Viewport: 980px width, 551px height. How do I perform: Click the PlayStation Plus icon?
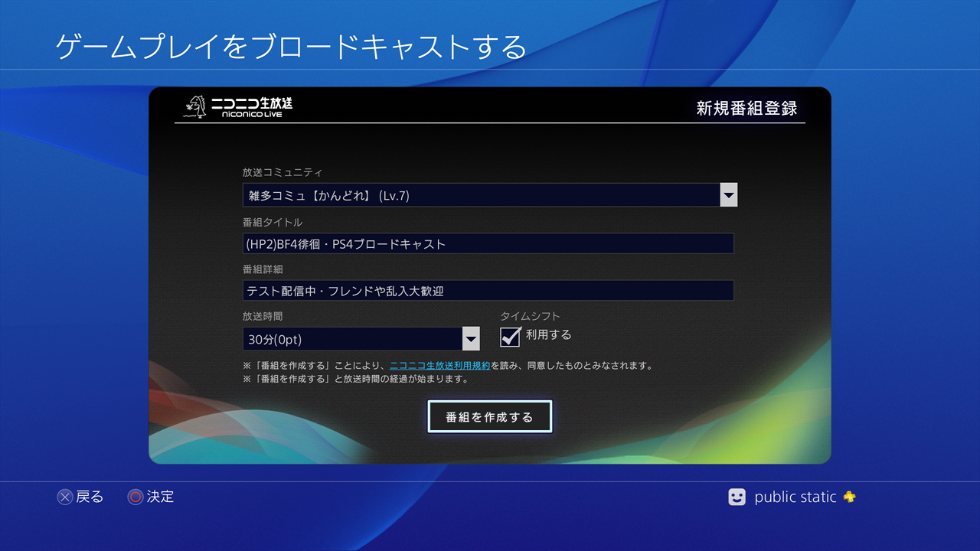(x=849, y=497)
